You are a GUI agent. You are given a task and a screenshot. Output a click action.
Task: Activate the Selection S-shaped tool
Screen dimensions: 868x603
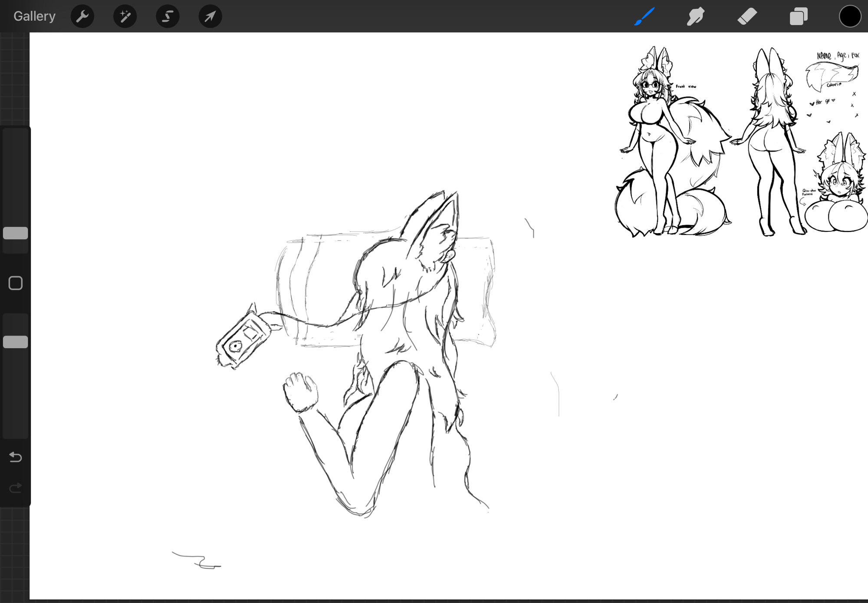click(x=168, y=16)
